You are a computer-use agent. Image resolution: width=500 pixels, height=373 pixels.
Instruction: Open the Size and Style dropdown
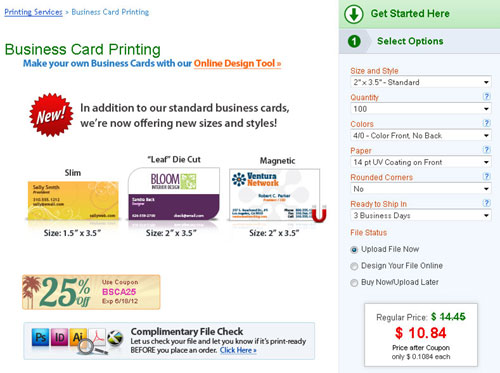tap(421, 82)
